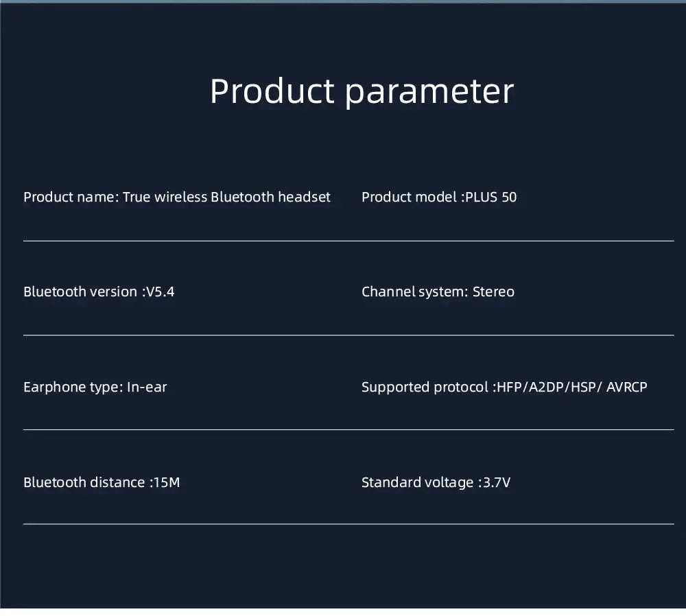The width and height of the screenshot is (686, 616).
Task: Click the Stereo value text
Action: [x=493, y=292]
